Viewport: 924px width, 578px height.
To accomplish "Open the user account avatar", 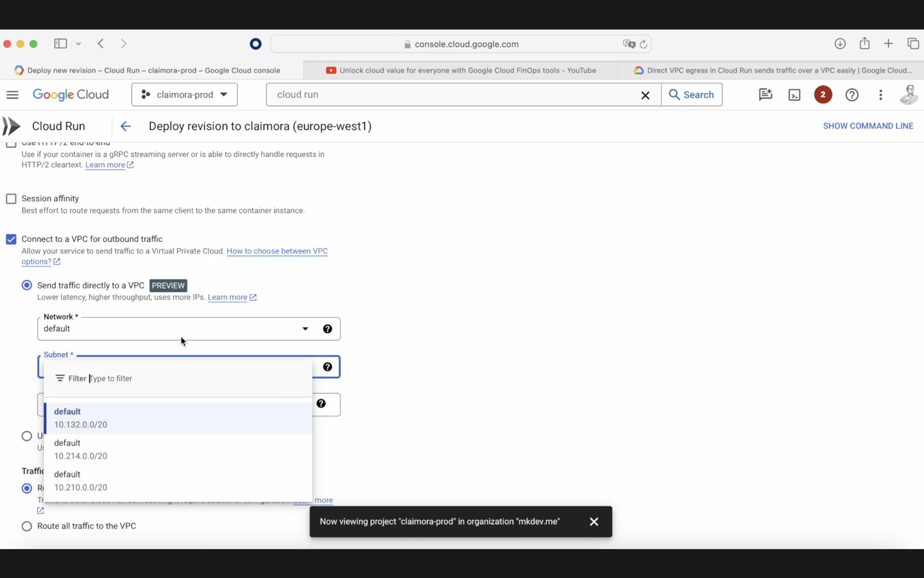I will tap(909, 95).
